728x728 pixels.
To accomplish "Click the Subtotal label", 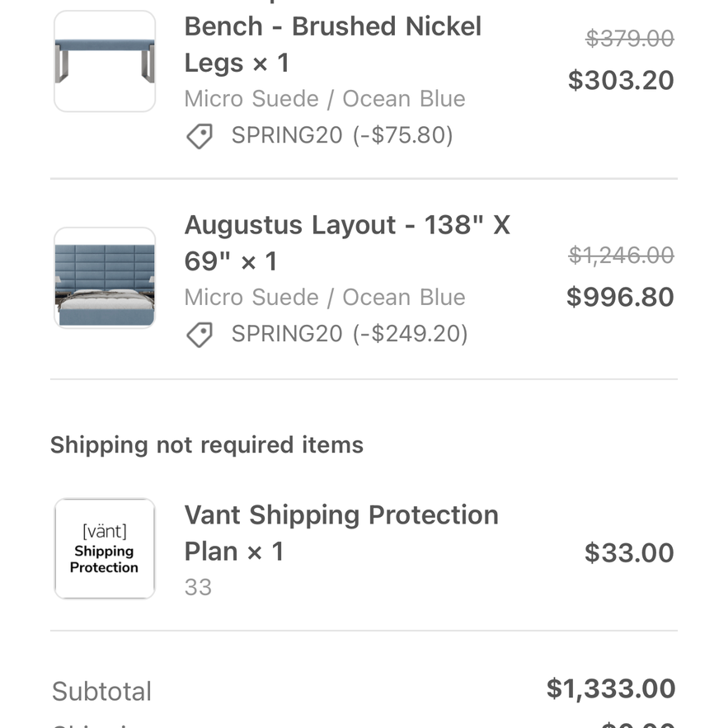I will [x=101, y=692].
